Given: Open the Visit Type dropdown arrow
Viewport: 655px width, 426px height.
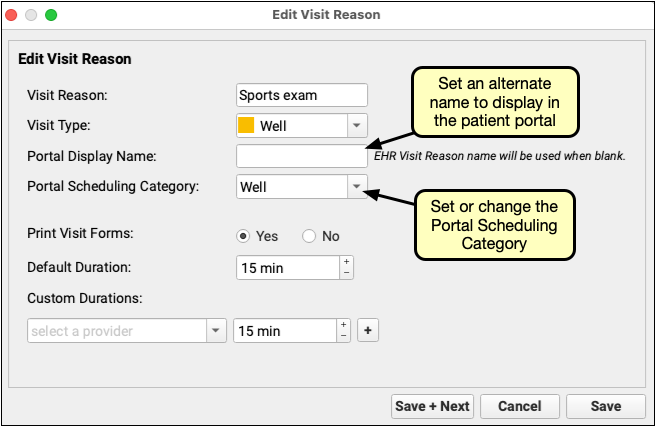Looking at the screenshot, I should pos(357,126).
